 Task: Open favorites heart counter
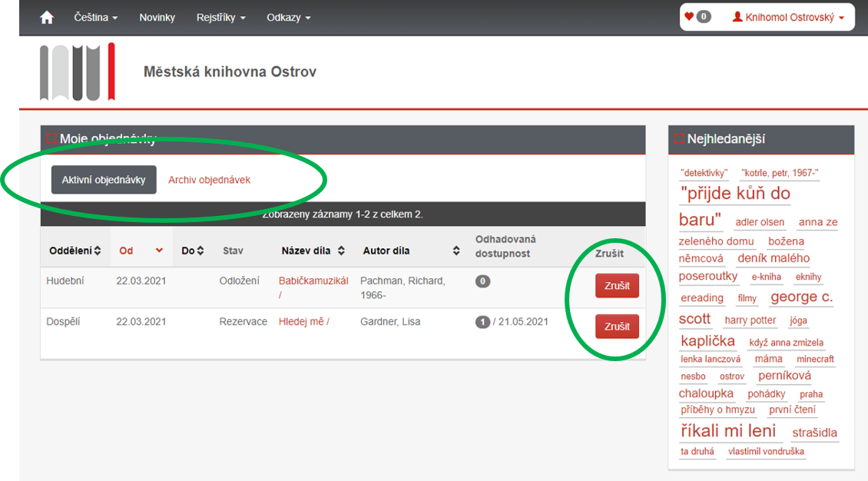[x=697, y=17]
